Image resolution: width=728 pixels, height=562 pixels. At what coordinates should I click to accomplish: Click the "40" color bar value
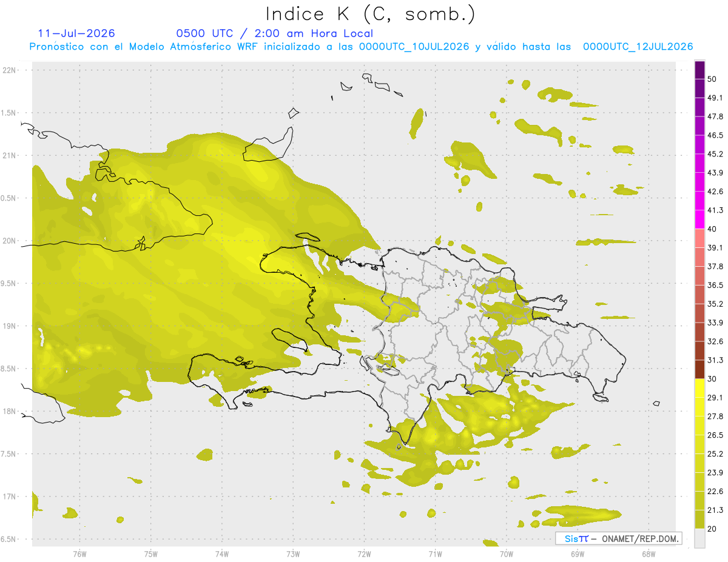pos(712,229)
